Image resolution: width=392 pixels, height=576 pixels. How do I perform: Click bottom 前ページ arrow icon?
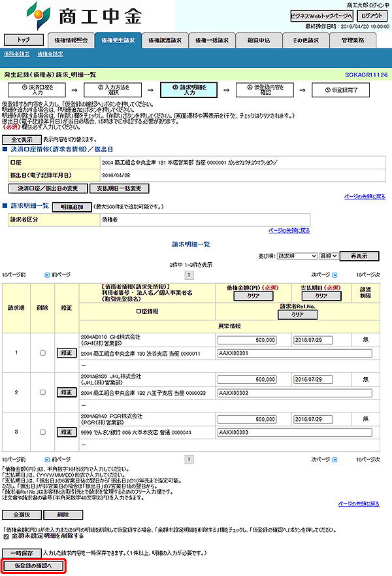tap(47, 460)
